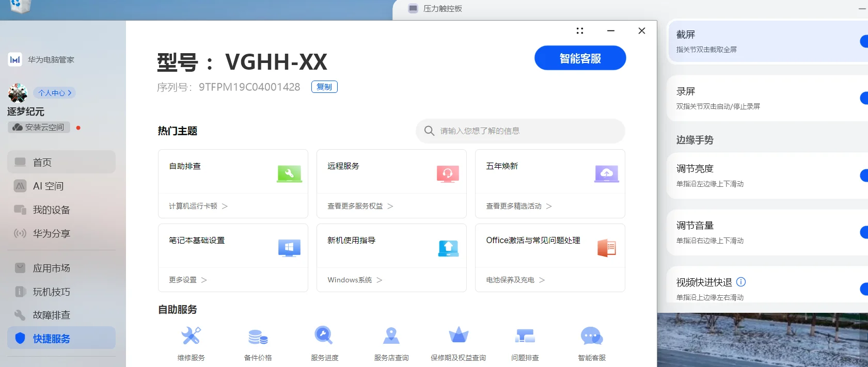Click the 压力触控板 window icon
The image size is (868, 367).
point(413,8)
